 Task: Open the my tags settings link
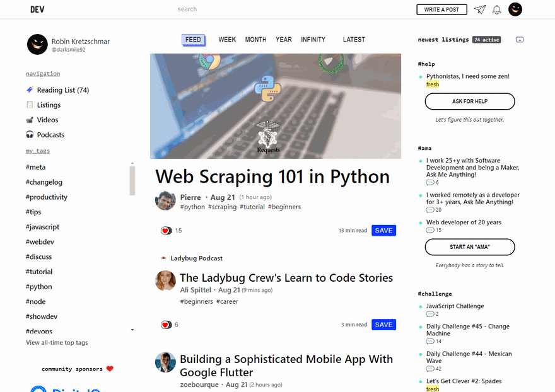pos(37,151)
